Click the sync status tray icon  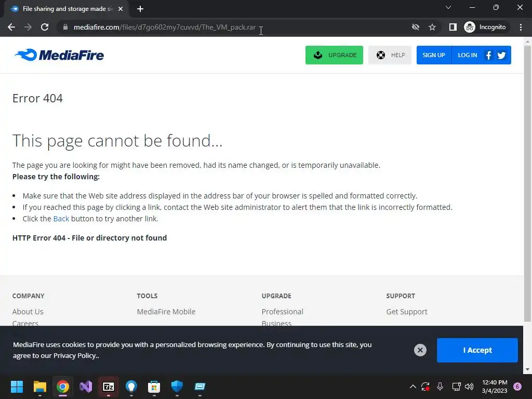(425, 387)
